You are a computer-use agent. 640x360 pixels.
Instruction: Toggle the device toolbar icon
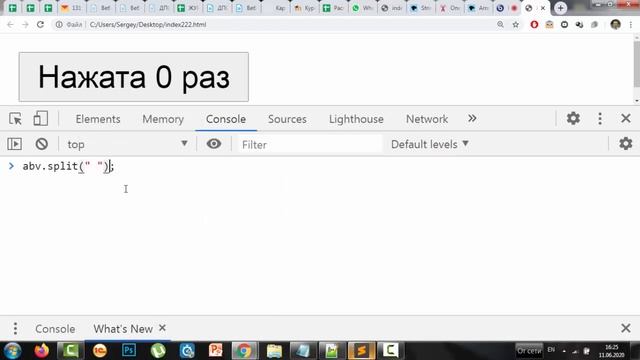point(40,119)
